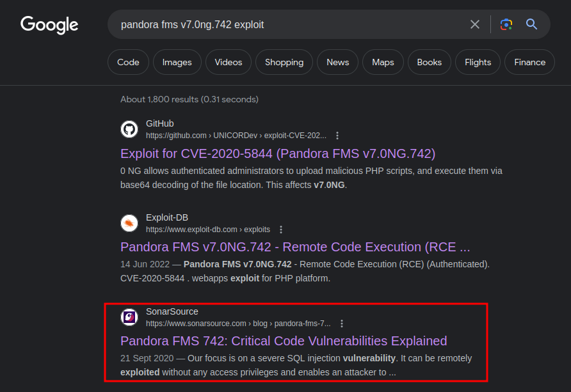571x392 pixels.
Task: Open three-dot menu for SonarSource result
Action: coord(342,324)
